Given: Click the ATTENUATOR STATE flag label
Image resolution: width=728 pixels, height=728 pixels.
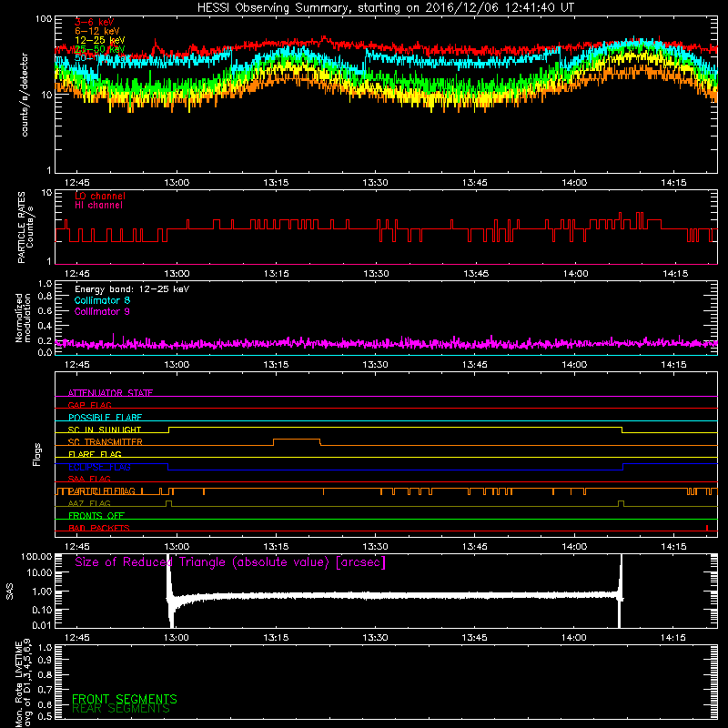Looking at the screenshot, I should coord(110,393).
